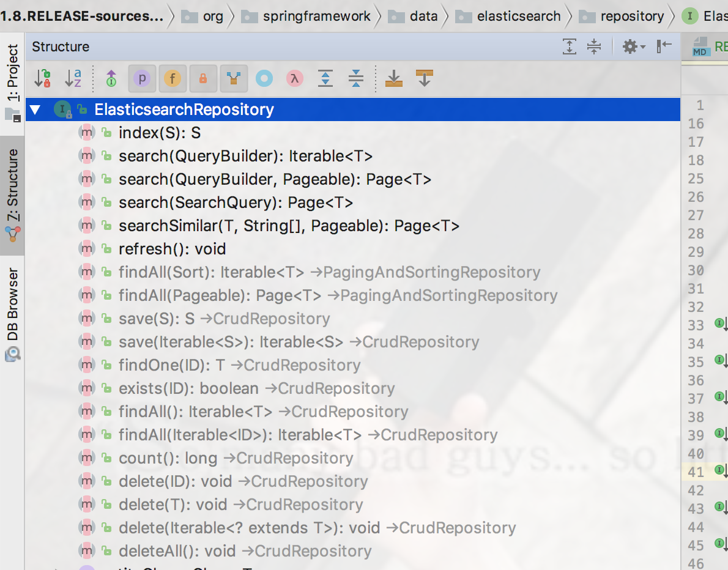
Task: Select delete(Iterable<? extends T>) method
Action: (x=353, y=527)
